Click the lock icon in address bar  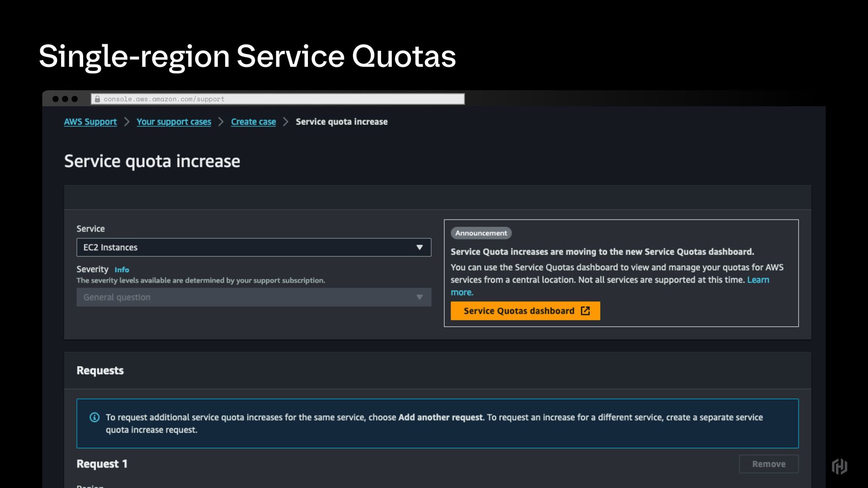pos(97,99)
